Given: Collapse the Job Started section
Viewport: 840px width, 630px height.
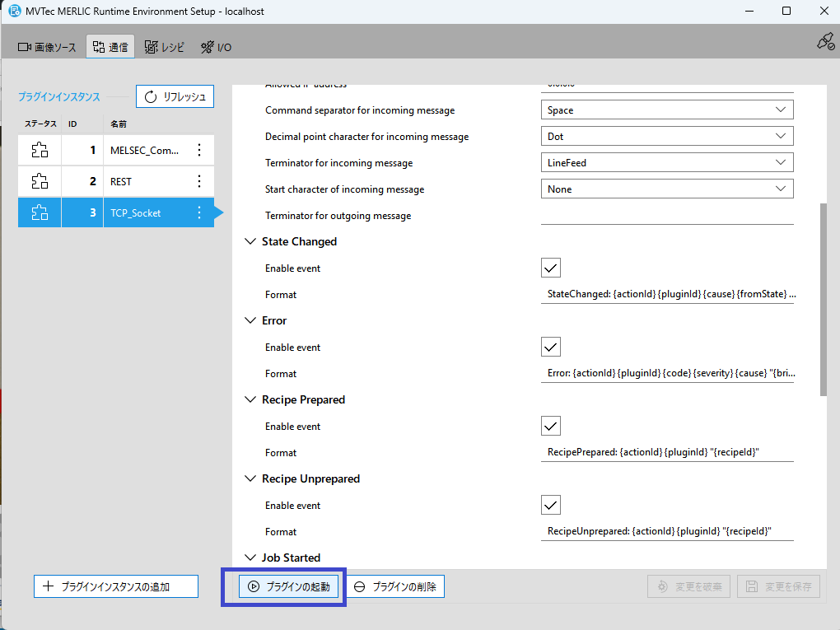Looking at the screenshot, I should [x=250, y=558].
